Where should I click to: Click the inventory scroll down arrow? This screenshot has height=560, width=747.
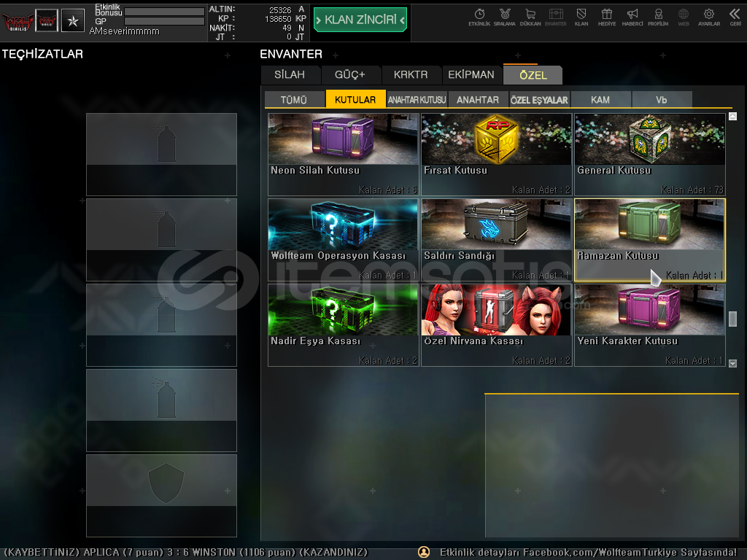732,363
